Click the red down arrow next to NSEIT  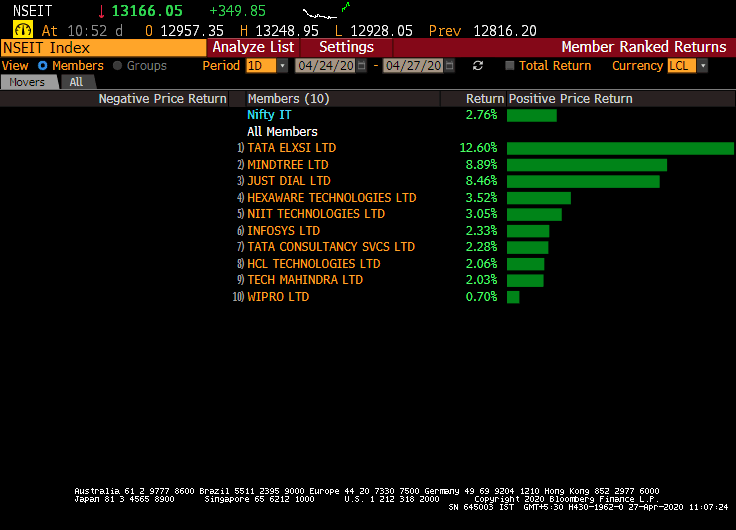(101, 11)
